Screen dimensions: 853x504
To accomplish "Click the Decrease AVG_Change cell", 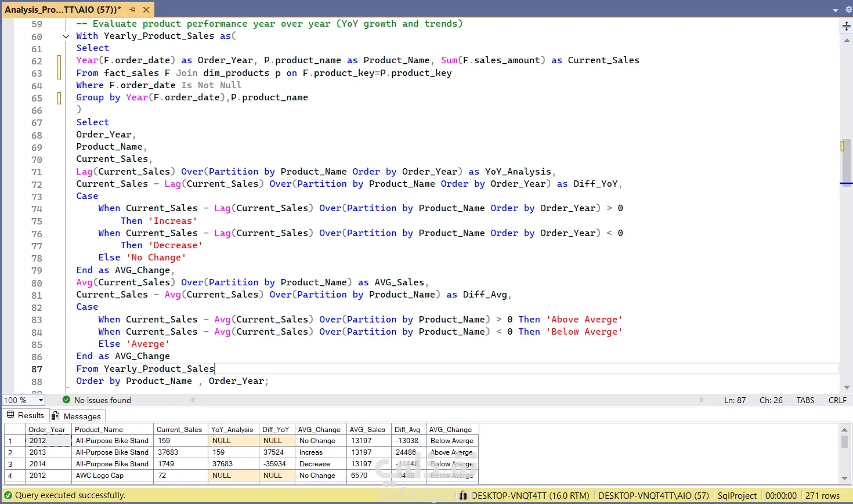I will (x=321, y=464).
